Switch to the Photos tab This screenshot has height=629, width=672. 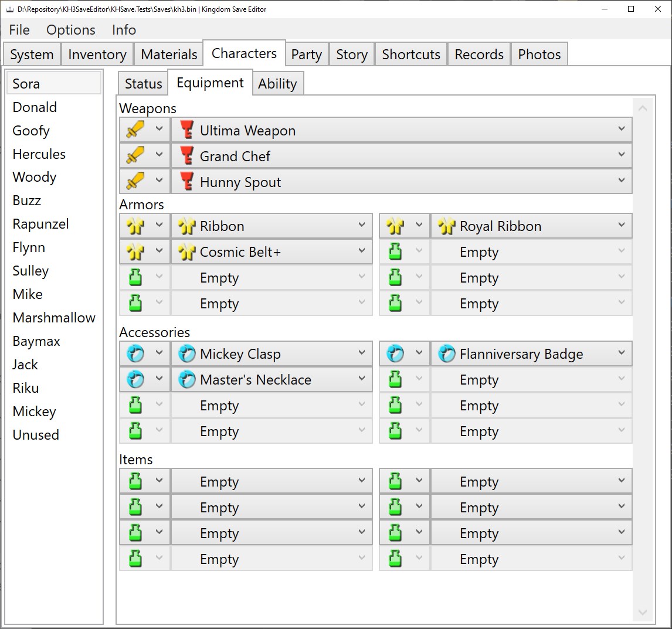tap(539, 54)
